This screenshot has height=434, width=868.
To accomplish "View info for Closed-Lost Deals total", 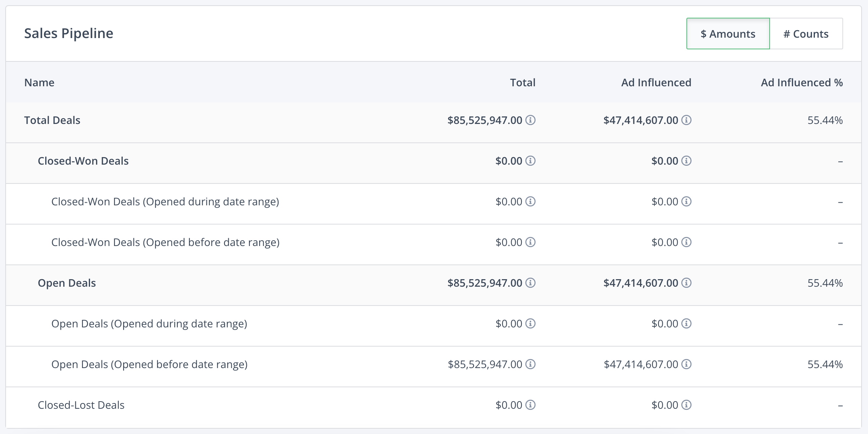I will tap(530, 405).
